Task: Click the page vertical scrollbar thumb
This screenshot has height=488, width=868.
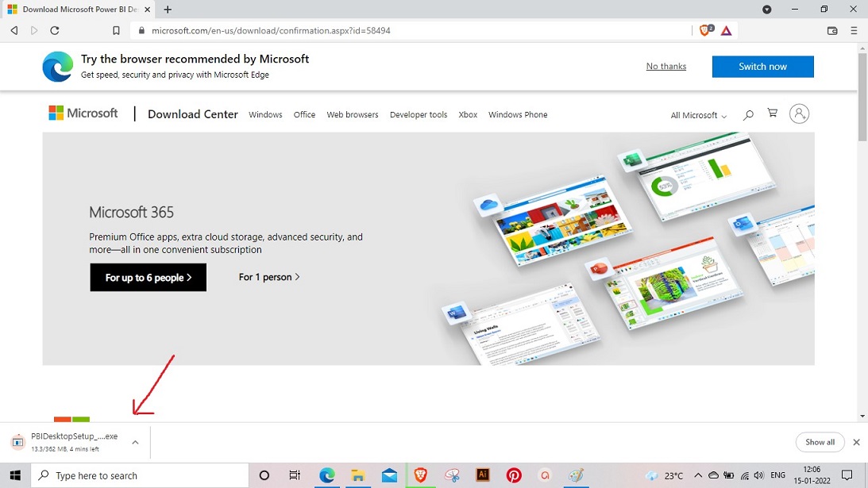Action: pos(862,98)
